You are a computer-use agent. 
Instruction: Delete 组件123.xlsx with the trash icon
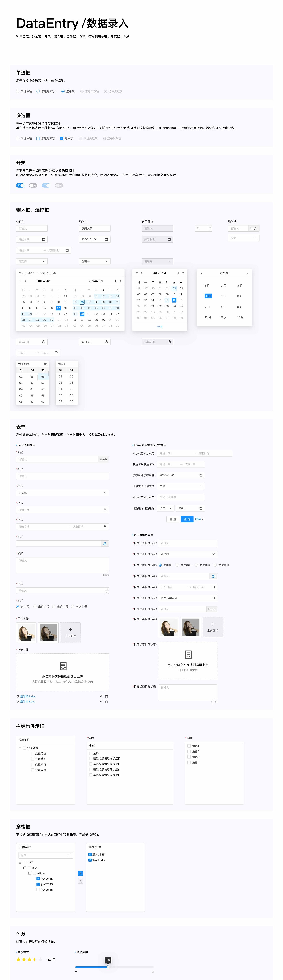click(106, 696)
